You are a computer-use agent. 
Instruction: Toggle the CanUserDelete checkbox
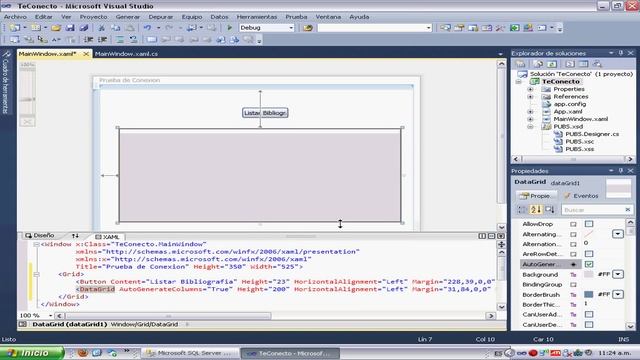(x=589, y=325)
